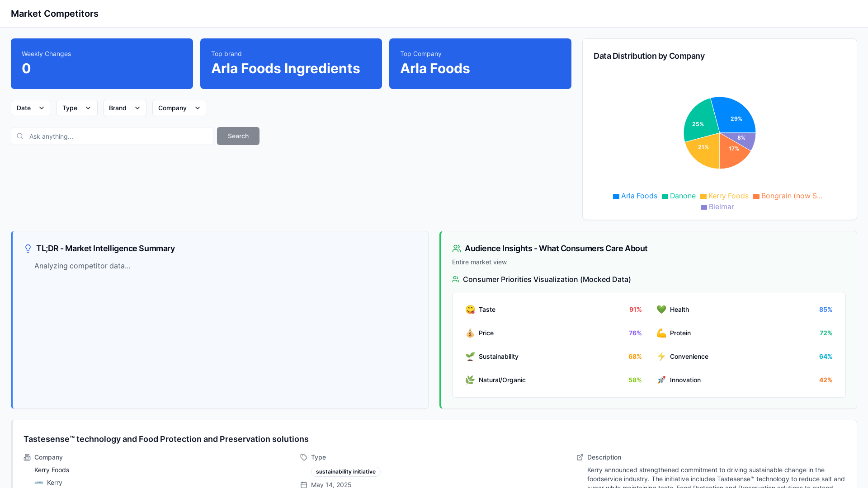The width and height of the screenshot is (868, 488).
Task: Open the Date filter dropdown
Action: 31,108
